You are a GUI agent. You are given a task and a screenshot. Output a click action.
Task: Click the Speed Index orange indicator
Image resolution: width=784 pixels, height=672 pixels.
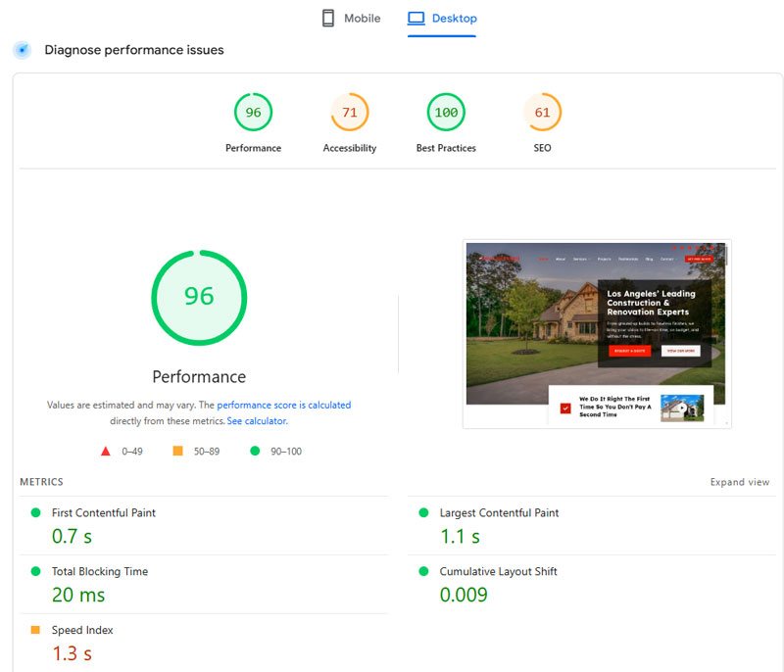point(35,630)
